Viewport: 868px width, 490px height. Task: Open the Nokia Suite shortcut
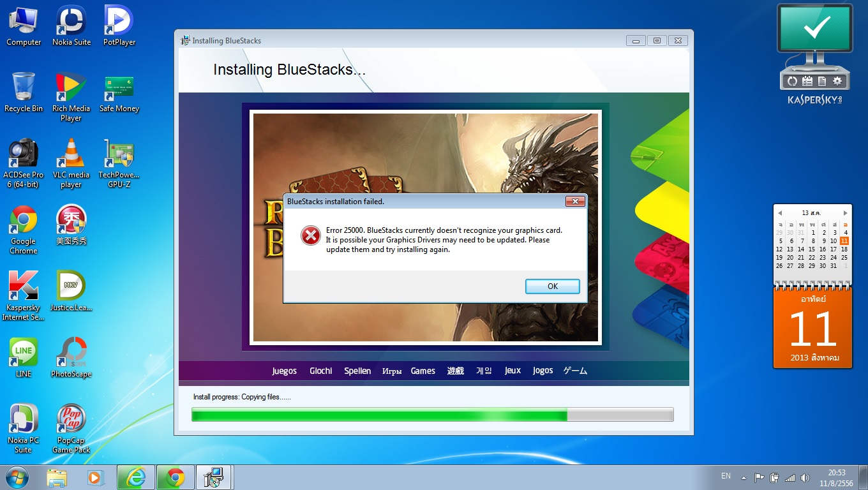click(71, 26)
